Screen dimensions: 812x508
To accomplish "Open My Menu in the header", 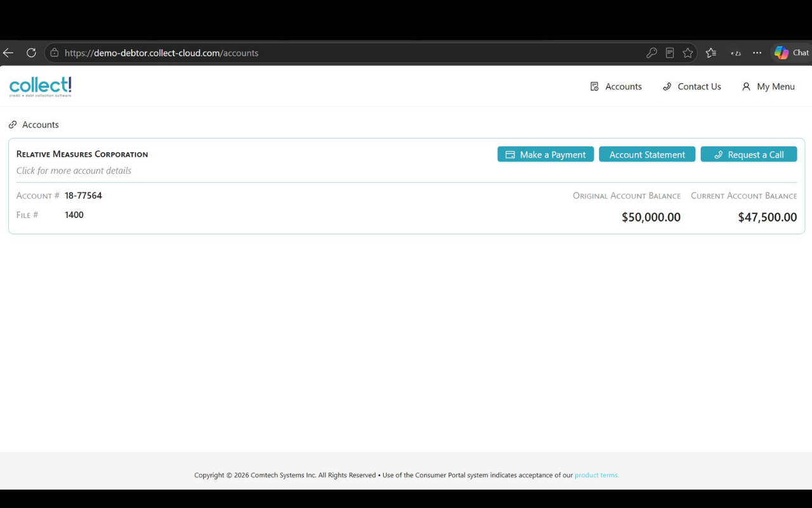I will tap(768, 86).
